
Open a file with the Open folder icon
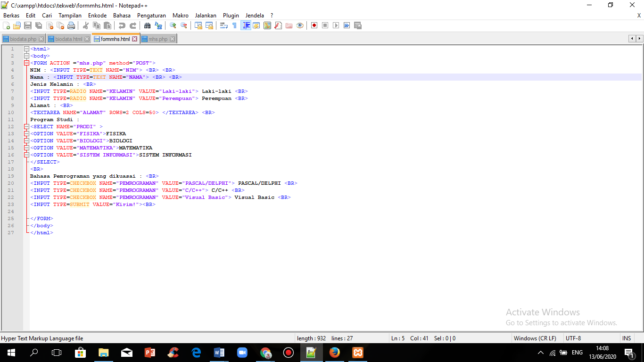coord(17,25)
